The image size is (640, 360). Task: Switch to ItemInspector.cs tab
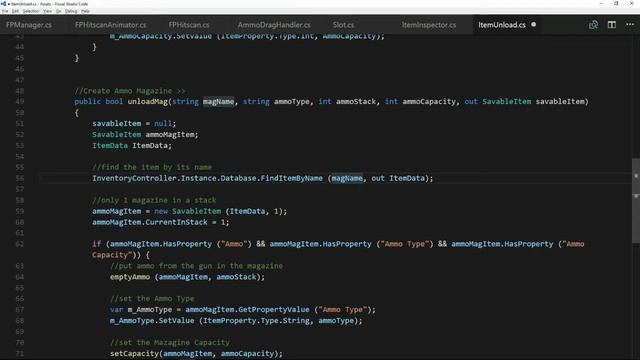point(429,25)
